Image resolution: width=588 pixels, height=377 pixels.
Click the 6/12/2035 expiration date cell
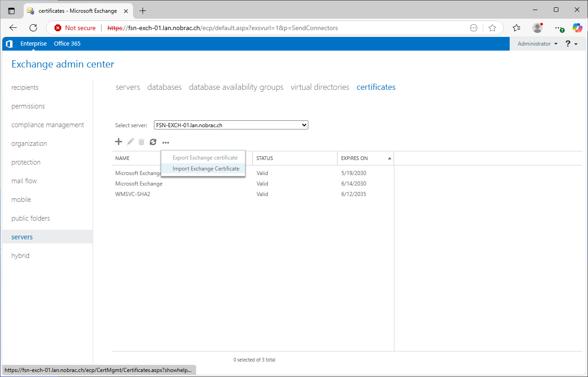354,194
